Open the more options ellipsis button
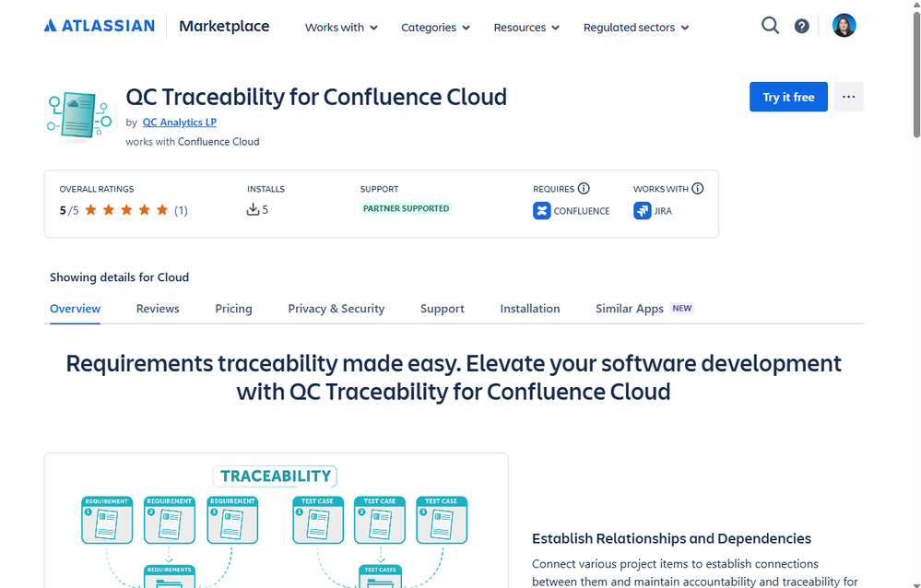This screenshot has width=921, height=588. click(x=848, y=97)
